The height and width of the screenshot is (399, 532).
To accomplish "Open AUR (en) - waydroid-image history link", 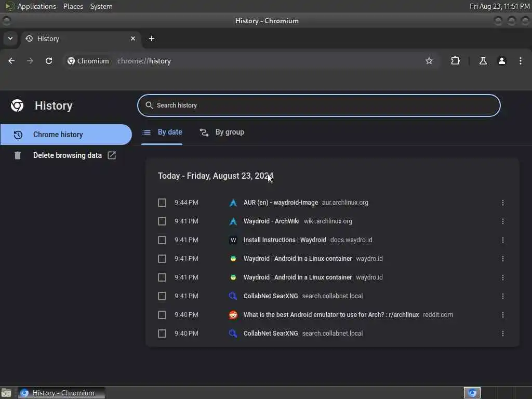I will click(281, 203).
